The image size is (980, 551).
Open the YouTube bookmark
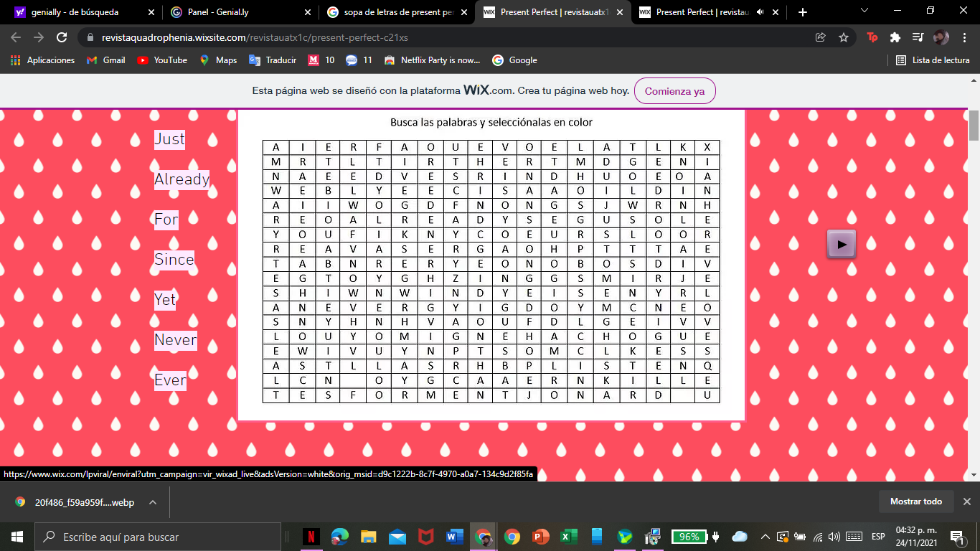162,60
